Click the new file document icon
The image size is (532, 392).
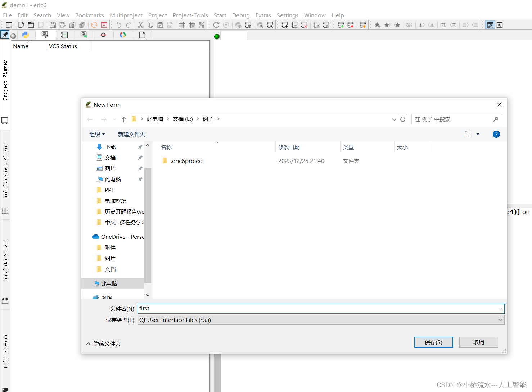(21, 25)
